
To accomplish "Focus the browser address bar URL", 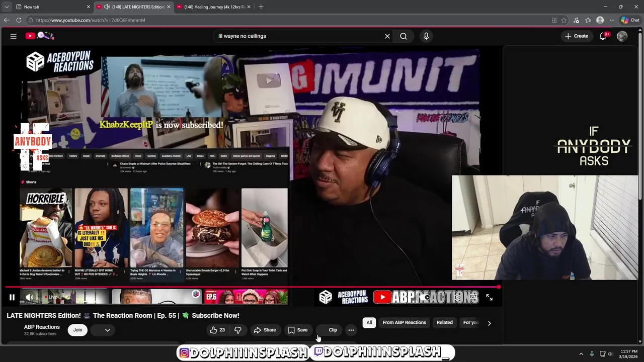I will 91,20.
